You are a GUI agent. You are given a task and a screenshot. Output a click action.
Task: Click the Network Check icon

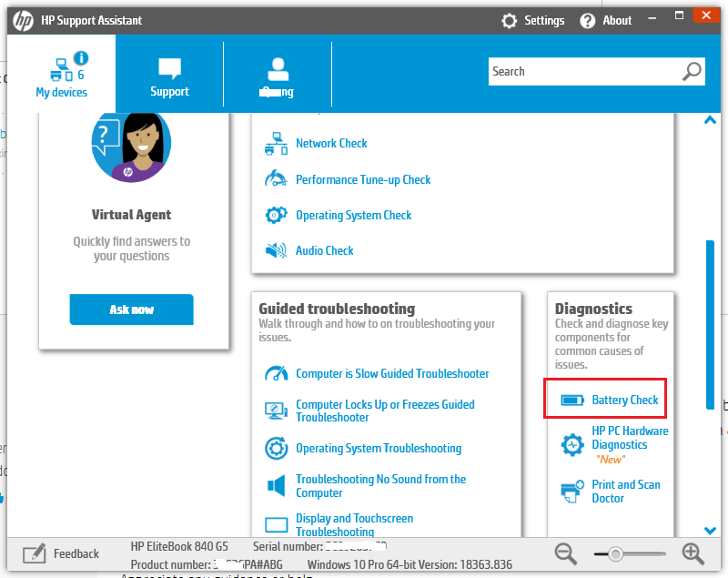(x=277, y=144)
